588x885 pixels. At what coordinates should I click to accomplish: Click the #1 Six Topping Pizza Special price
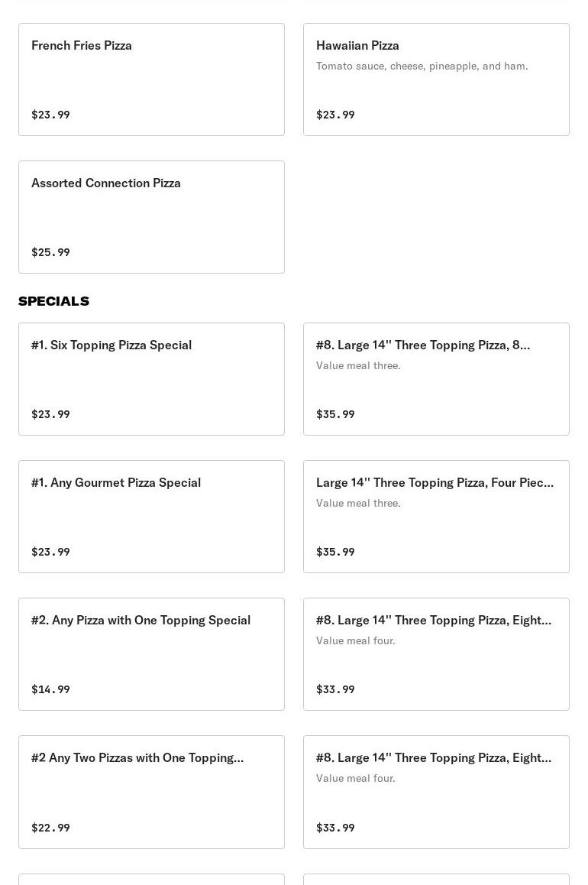[x=50, y=414]
